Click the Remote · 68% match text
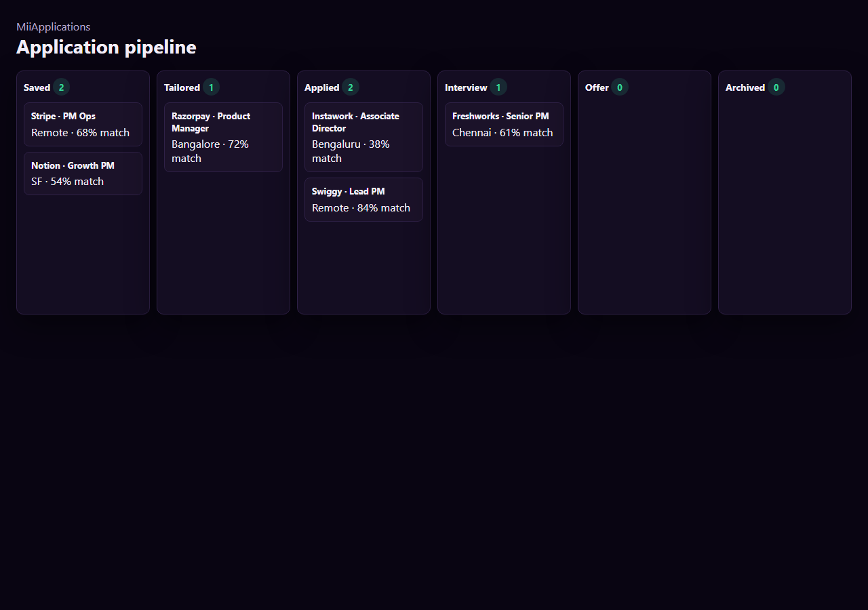The image size is (868, 610). pos(80,132)
